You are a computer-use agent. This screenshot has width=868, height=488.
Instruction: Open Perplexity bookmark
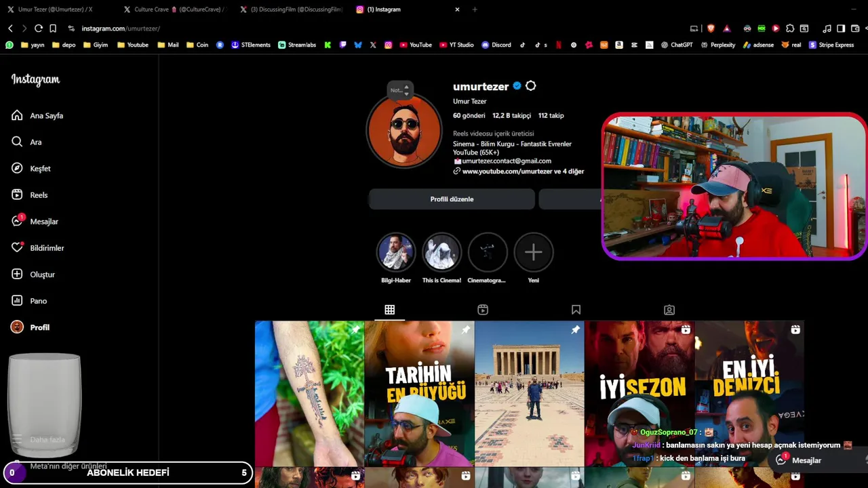point(718,45)
